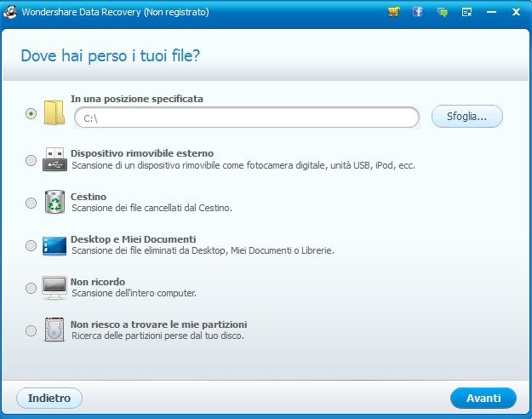This screenshot has width=532, height=419.
Task: Close the Wondershare Data Recovery window
Action: (516, 12)
